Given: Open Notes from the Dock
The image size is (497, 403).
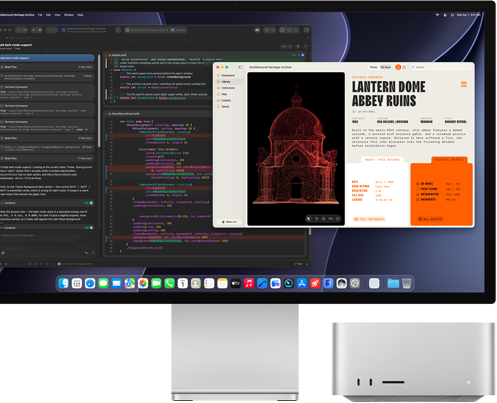Looking at the screenshot, I should (x=222, y=283).
